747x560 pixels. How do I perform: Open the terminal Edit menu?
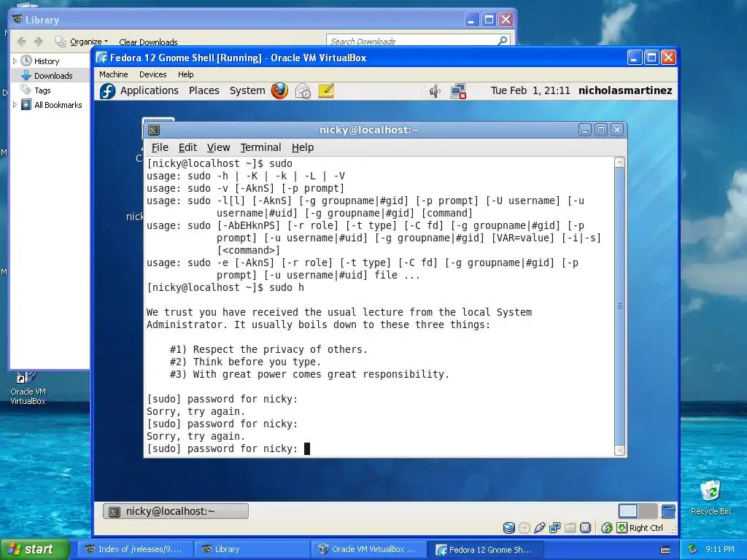point(187,147)
